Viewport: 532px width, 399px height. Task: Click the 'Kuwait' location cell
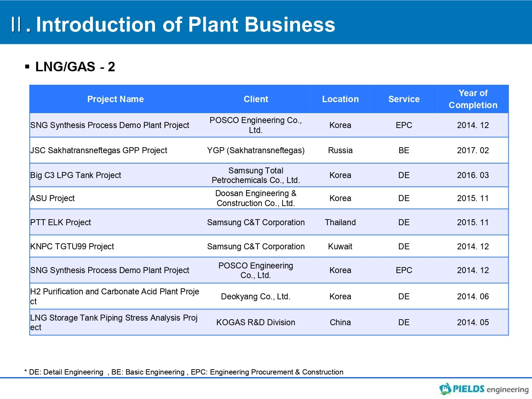coord(340,246)
